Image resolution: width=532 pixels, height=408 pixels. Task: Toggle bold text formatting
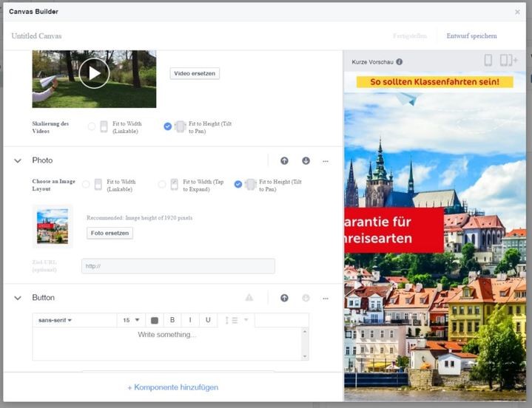pos(172,320)
